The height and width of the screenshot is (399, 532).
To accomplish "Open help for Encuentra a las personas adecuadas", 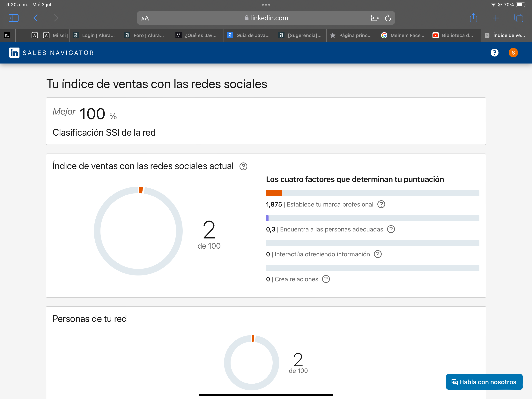I will click(x=391, y=229).
